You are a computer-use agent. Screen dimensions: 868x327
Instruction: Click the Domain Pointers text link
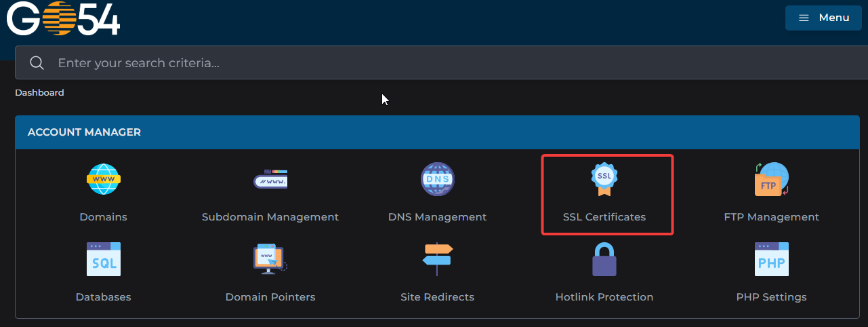click(270, 297)
